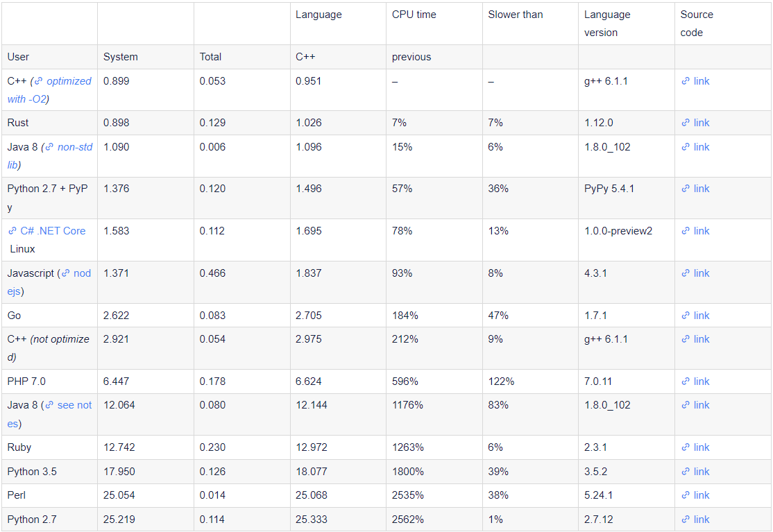This screenshot has width=773, height=532.
Task: Select the 'CPU time' column header
Action: pos(414,15)
